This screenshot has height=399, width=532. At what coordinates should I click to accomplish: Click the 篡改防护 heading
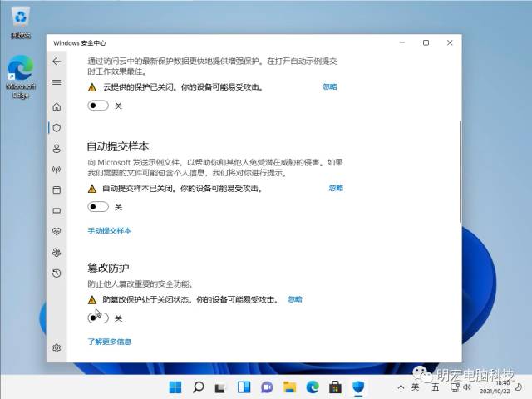click(x=108, y=268)
